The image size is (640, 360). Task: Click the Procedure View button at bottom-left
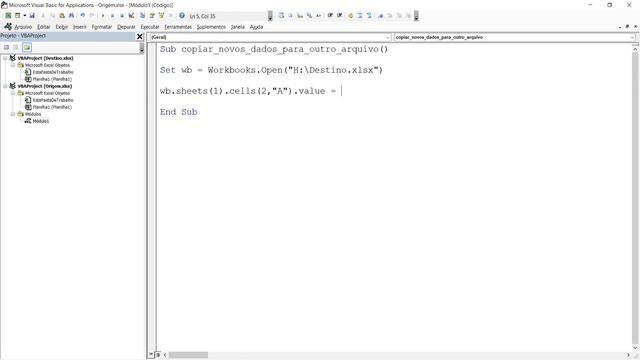click(x=151, y=355)
